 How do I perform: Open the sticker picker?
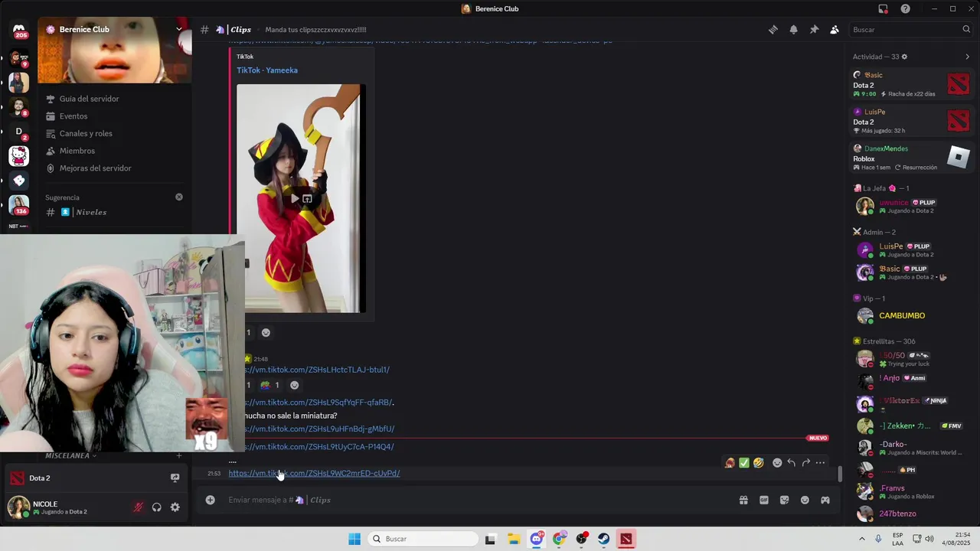pyautogui.click(x=785, y=500)
